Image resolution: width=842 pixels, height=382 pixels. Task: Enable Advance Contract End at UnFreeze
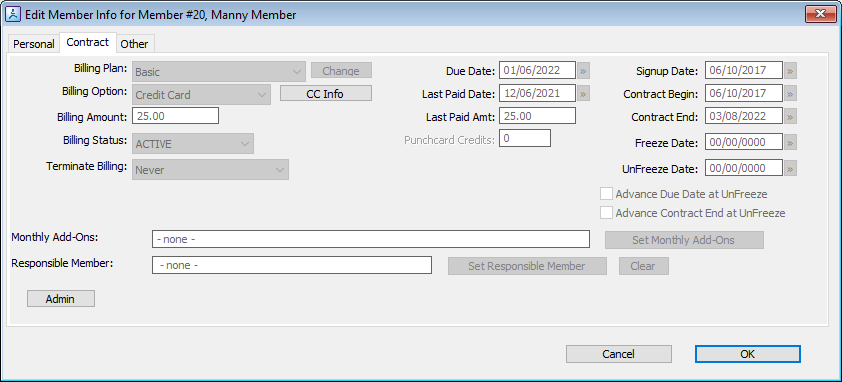tap(606, 213)
